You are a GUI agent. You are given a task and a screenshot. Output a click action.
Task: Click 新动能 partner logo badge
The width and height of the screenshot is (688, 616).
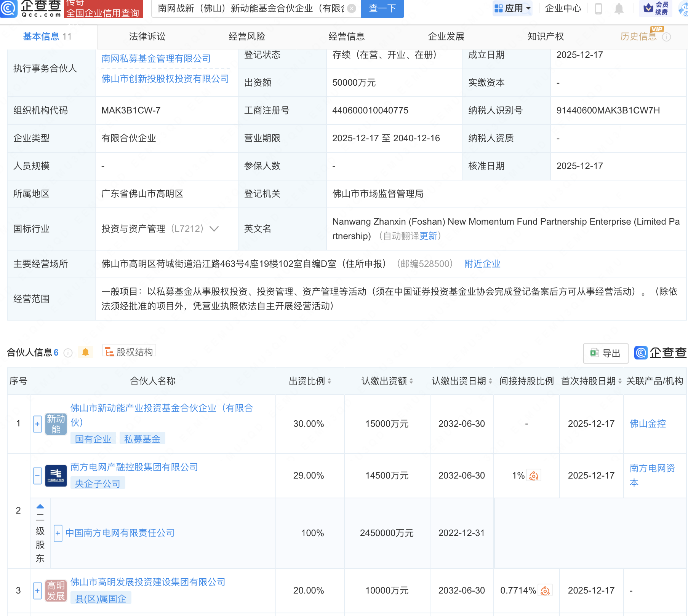pyautogui.click(x=56, y=424)
